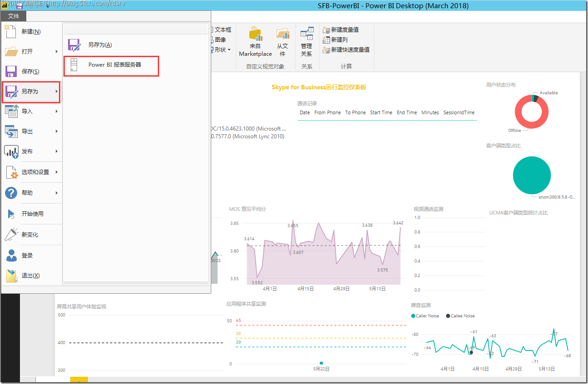Click the 导出 export icon
This screenshot has height=384, width=588.
point(11,131)
